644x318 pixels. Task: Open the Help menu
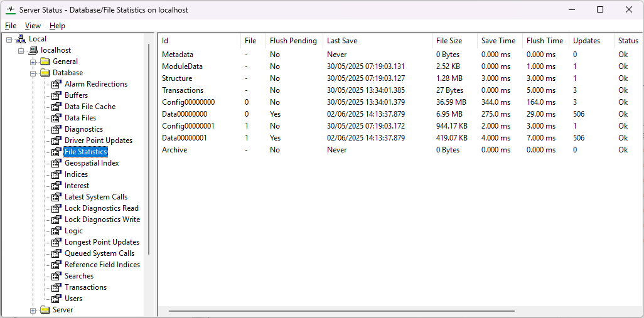tap(57, 26)
